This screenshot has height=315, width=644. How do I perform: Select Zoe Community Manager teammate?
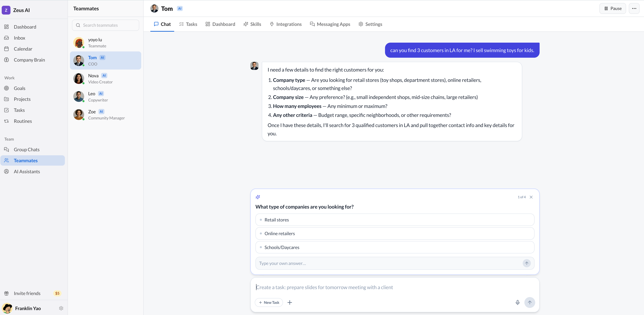coord(105,115)
